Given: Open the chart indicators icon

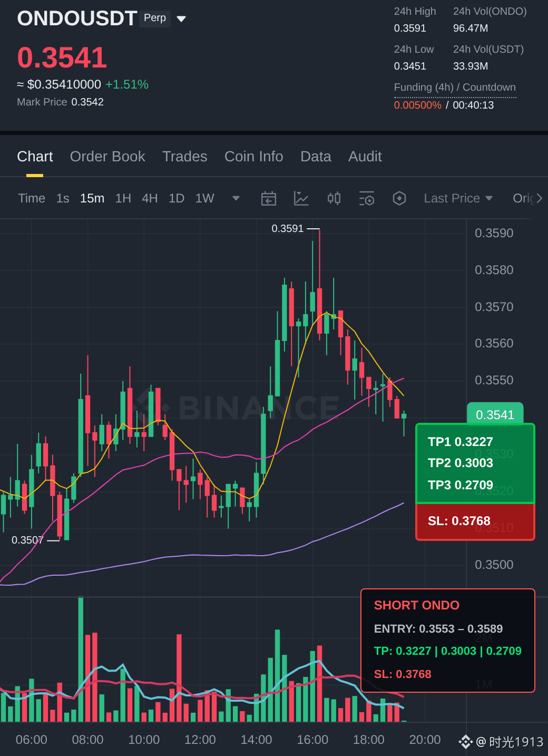Looking at the screenshot, I should pos(301,198).
